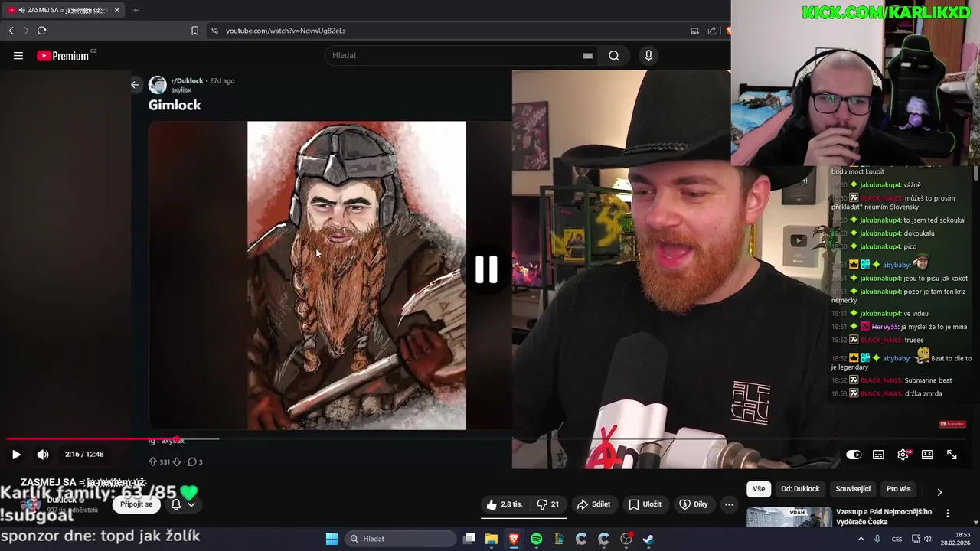The image size is (980, 551).
Task: Send thanks with the Díky button
Action: [x=693, y=504]
